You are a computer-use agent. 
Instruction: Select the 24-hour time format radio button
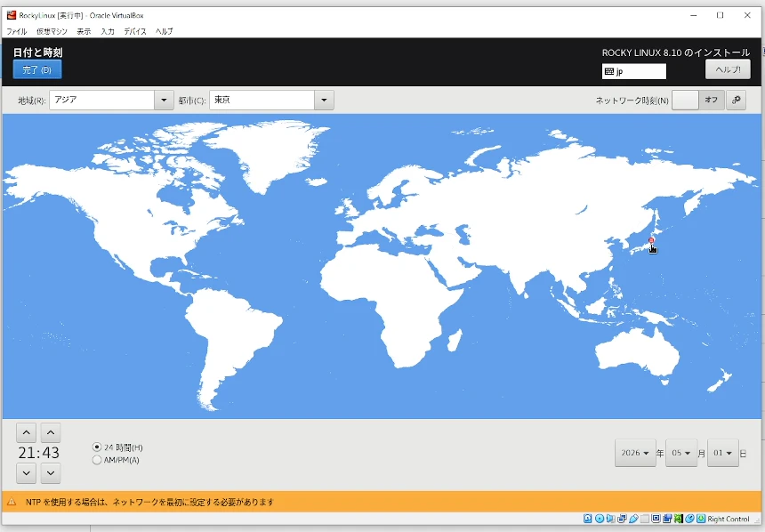pos(97,447)
